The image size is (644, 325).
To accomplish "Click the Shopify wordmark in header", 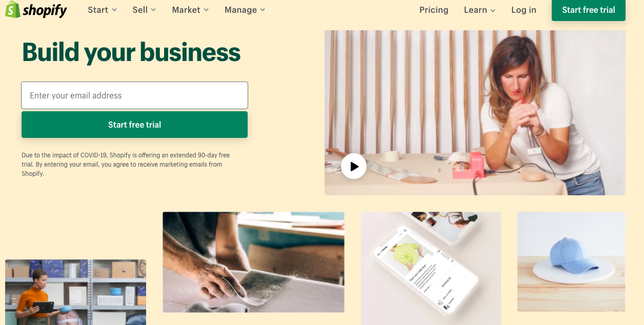I will pyautogui.click(x=45, y=10).
